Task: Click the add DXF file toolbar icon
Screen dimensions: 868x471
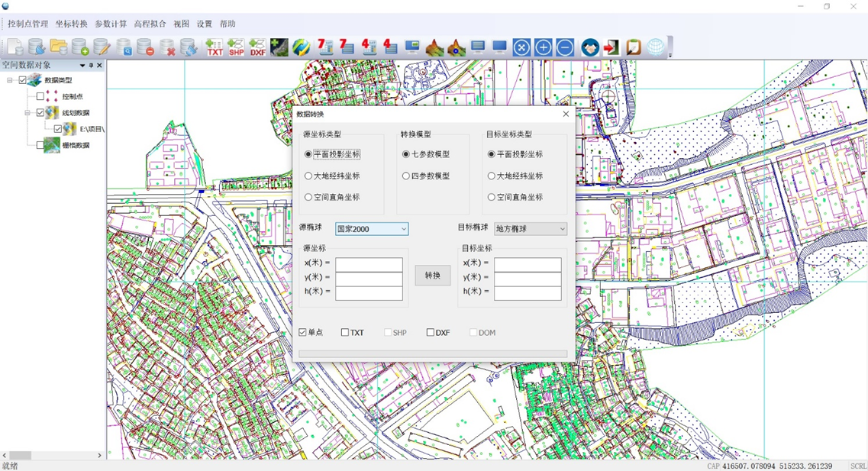Action: pyautogui.click(x=258, y=48)
